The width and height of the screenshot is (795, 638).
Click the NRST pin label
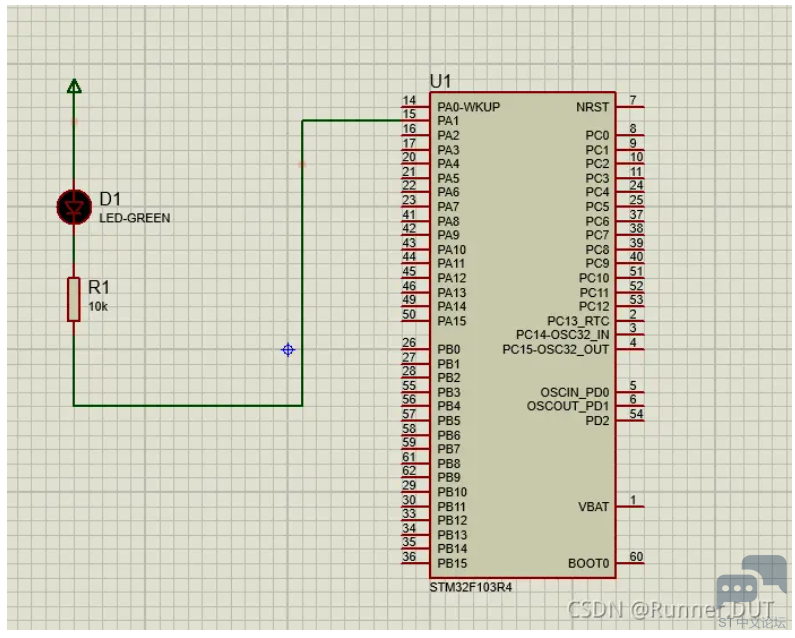[x=592, y=107]
